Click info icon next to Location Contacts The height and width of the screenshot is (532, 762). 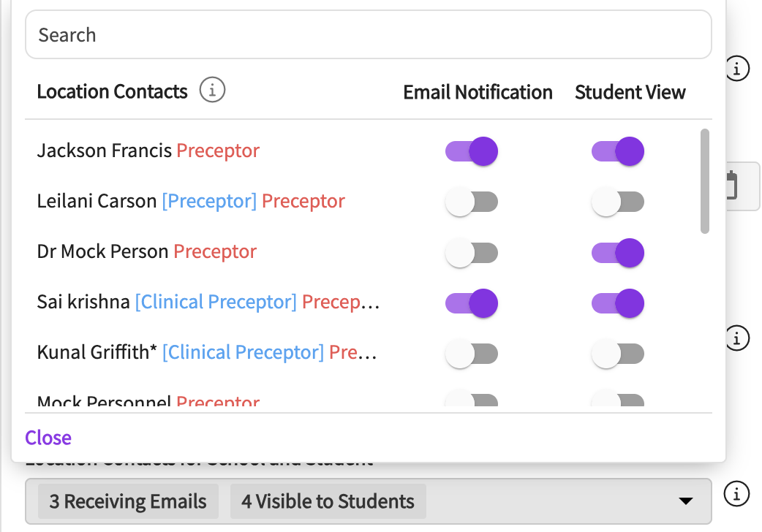[212, 91]
